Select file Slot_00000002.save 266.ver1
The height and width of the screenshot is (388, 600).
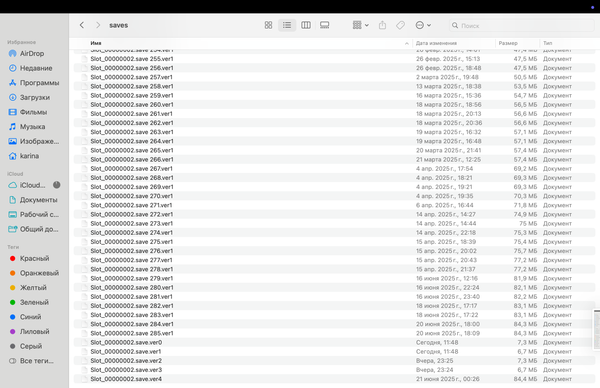[334, 160]
